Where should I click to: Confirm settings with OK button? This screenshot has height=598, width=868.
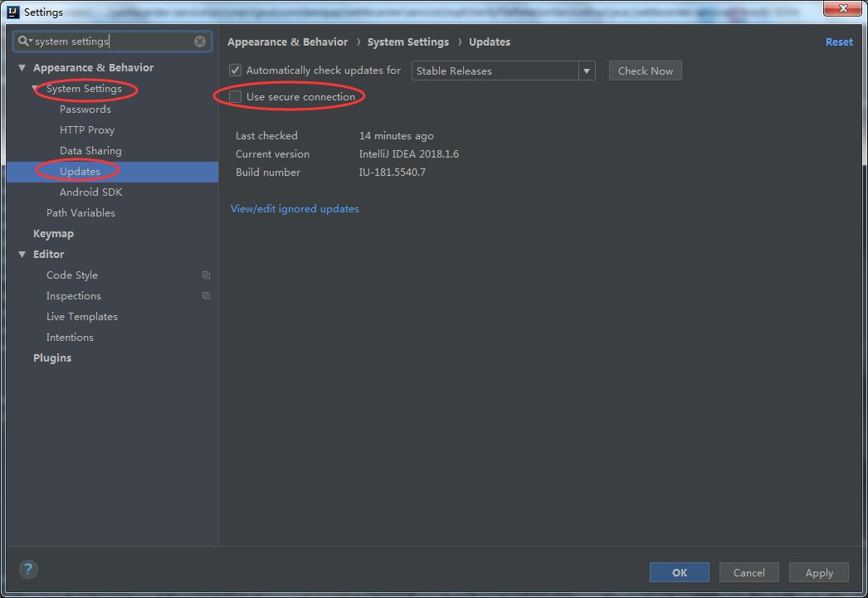tap(680, 572)
